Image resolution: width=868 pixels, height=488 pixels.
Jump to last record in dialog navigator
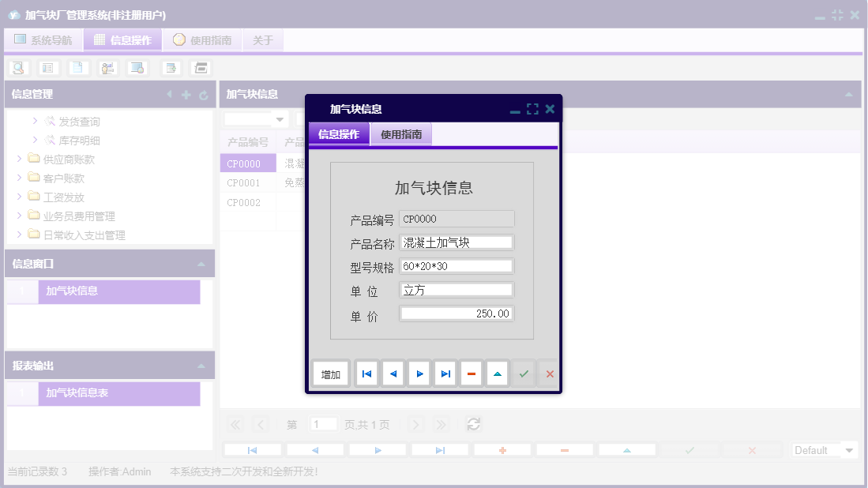pyautogui.click(x=445, y=373)
